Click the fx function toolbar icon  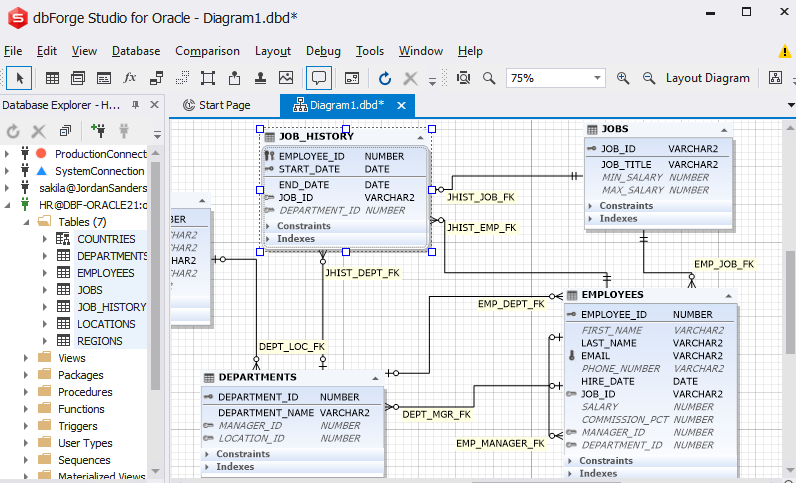tap(130, 78)
